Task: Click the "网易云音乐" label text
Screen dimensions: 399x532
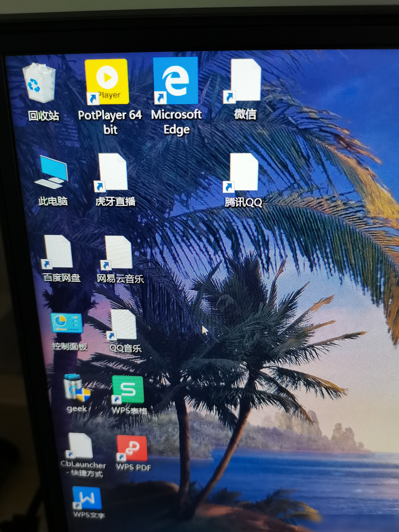Action: pos(120,279)
